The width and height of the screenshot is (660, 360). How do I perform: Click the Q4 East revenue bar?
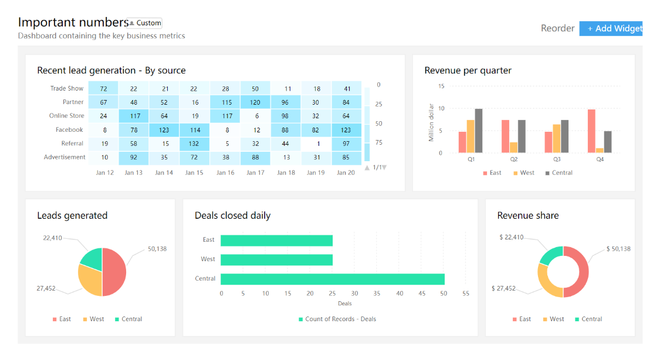(591, 131)
